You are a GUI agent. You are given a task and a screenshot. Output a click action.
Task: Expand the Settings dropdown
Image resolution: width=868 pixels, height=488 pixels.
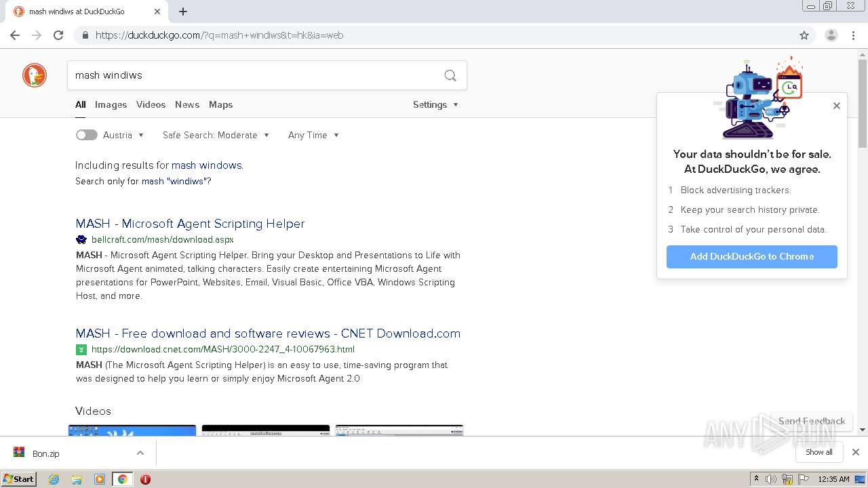tap(435, 104)
